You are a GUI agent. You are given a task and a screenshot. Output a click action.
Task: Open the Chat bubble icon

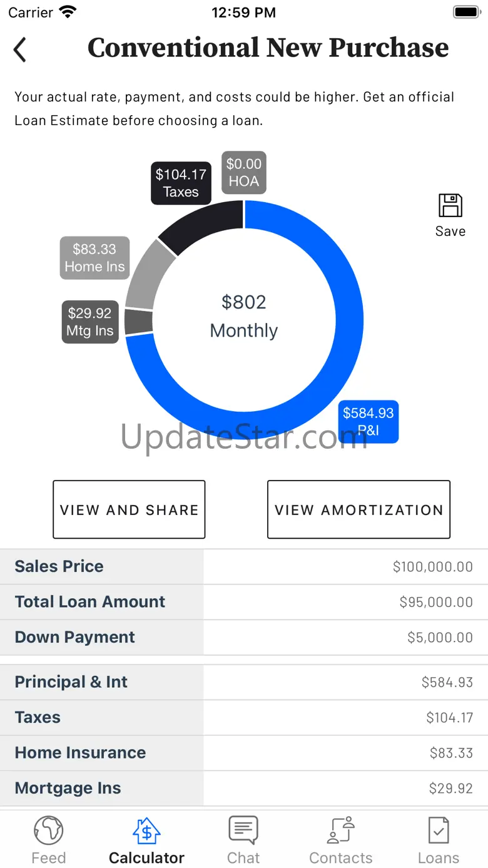click(243, 830)
